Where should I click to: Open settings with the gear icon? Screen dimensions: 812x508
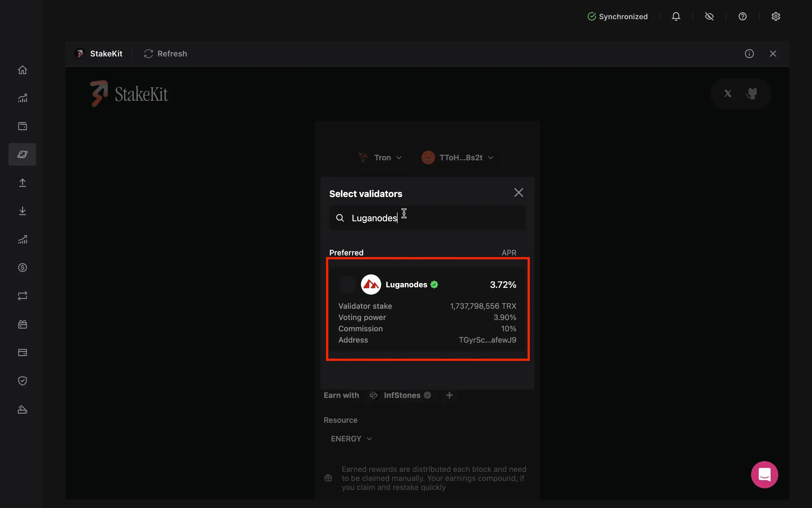pos(776,16)
